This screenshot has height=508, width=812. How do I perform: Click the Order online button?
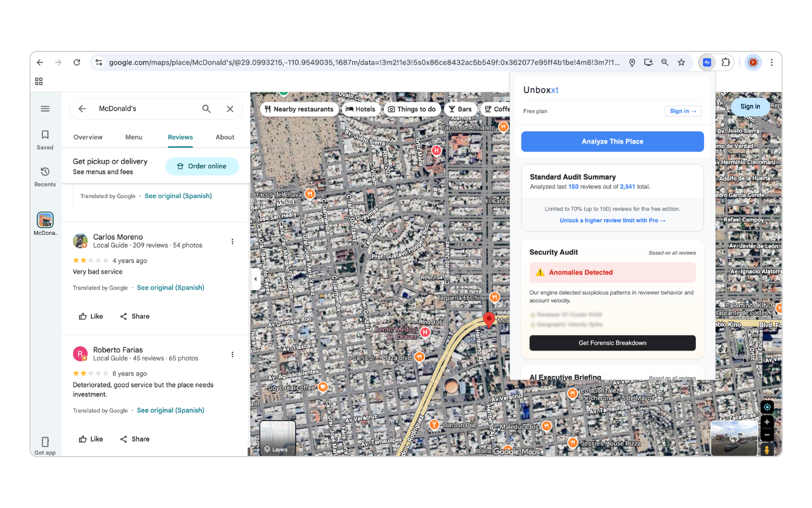pyautogui.click(x=202, y=166)
